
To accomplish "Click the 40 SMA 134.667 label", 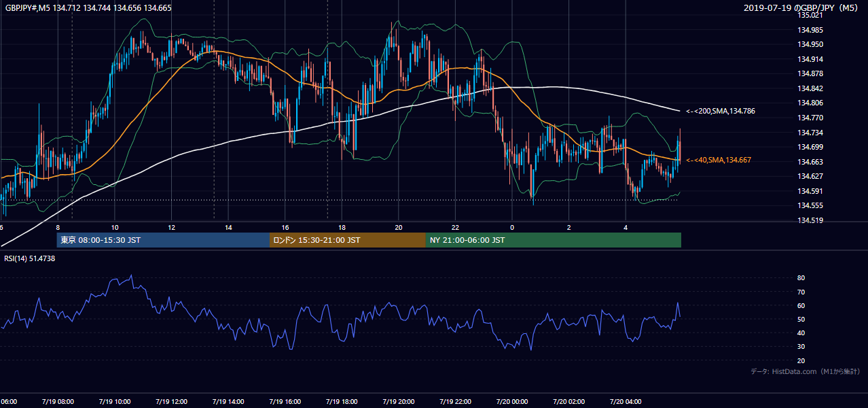I will (x=719, y=160).
